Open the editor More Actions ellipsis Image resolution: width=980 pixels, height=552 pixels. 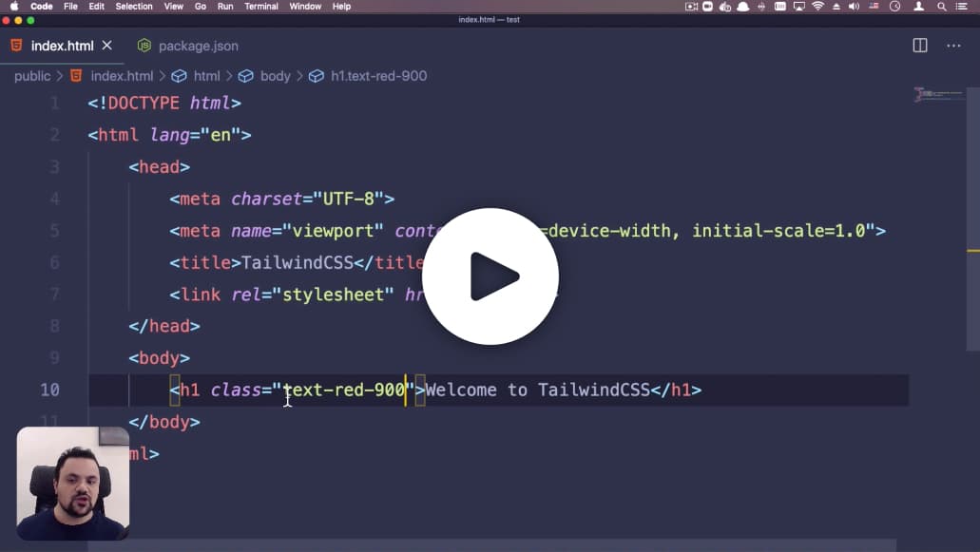tap(953, 46)
